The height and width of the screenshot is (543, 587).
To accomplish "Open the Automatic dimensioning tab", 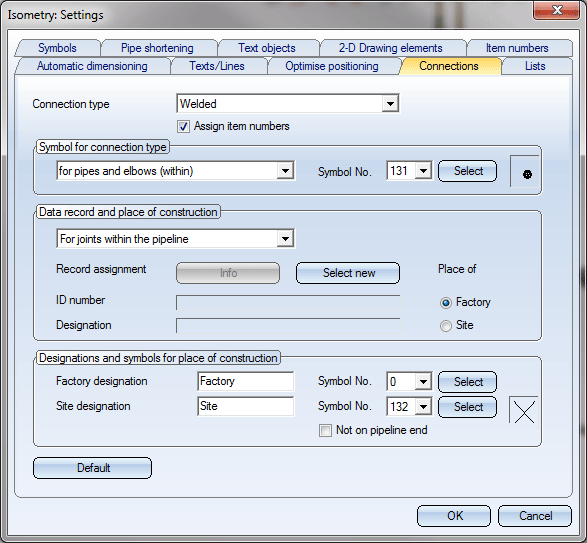I will pos(92,66).
